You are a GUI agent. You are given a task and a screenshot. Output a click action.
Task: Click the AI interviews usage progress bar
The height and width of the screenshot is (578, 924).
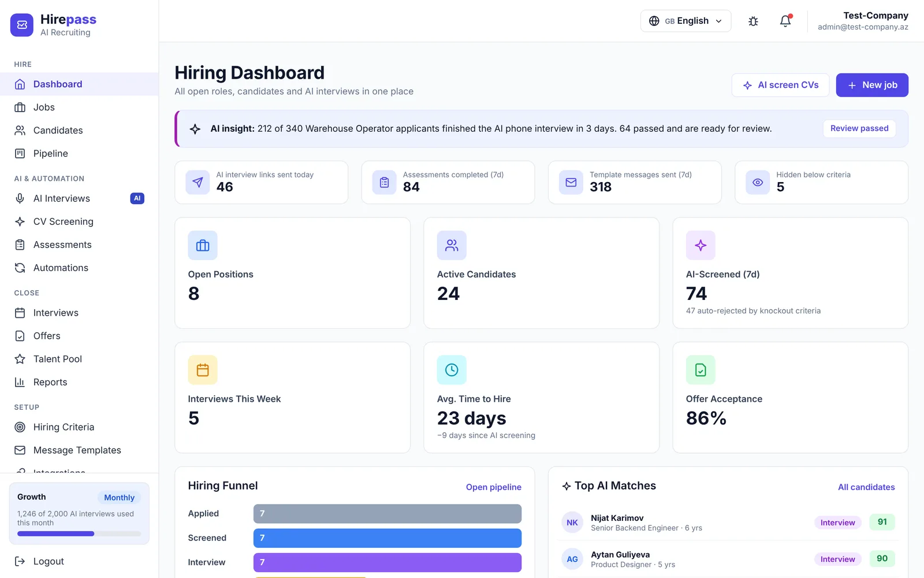tap(79, 534)
